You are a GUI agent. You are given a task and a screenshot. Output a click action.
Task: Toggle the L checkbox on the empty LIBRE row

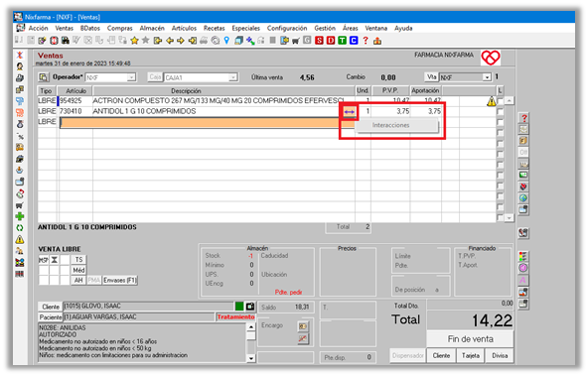(x=500, y=122)
